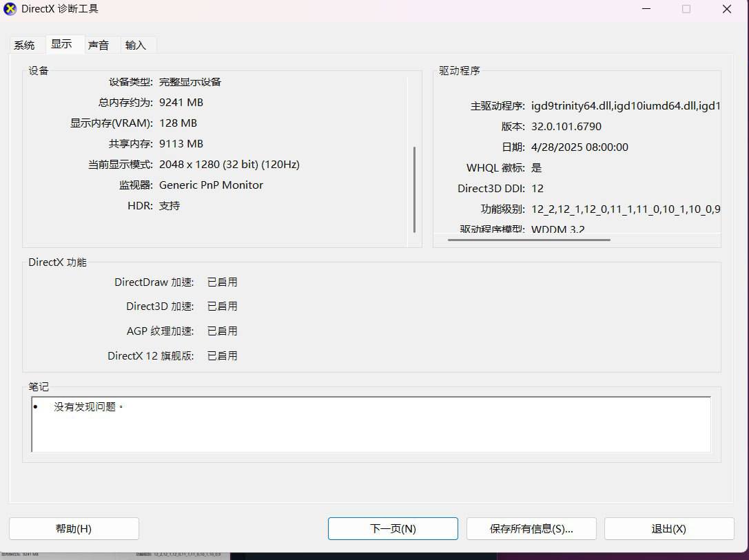Close the DirectX 诊断工具 window
Viewport: 749px width, 560px height.
click(726, 9)
